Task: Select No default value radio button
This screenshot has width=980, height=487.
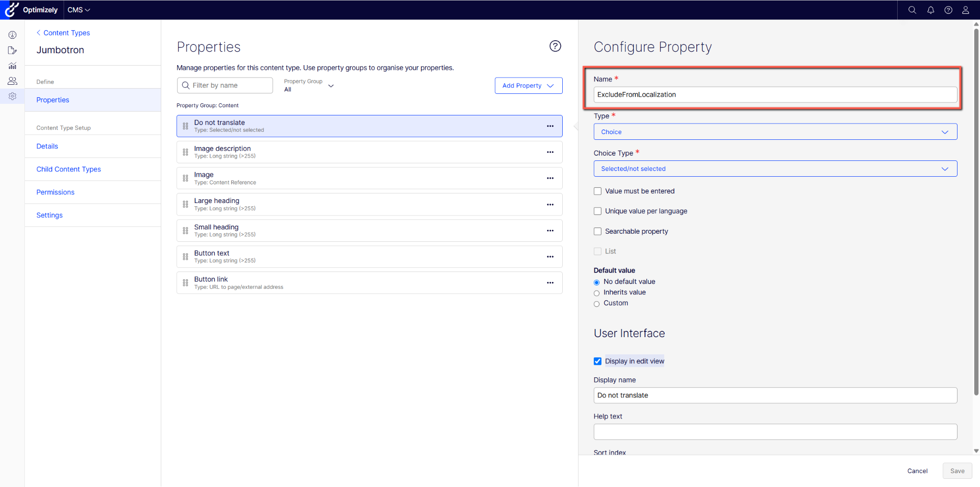Action: click(597, 283)
